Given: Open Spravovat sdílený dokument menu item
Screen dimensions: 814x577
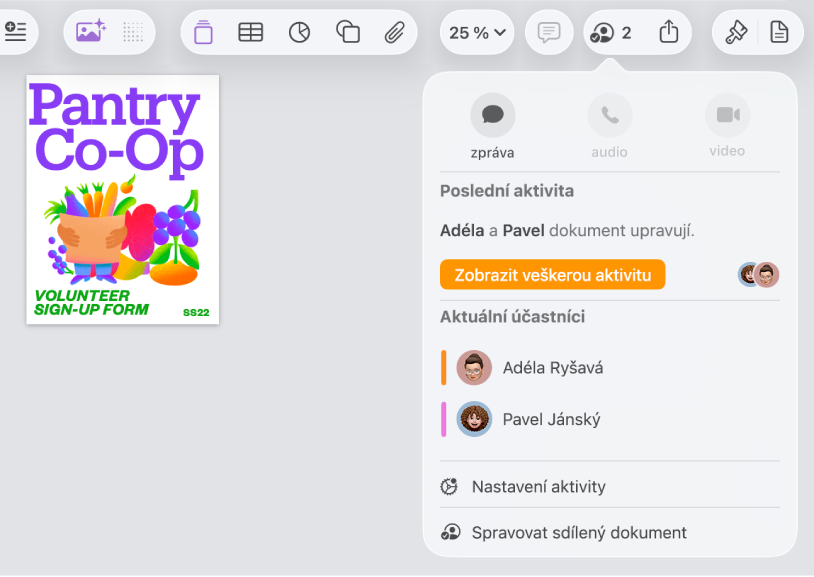Looking at the screenshot, I should coord(610,532).
